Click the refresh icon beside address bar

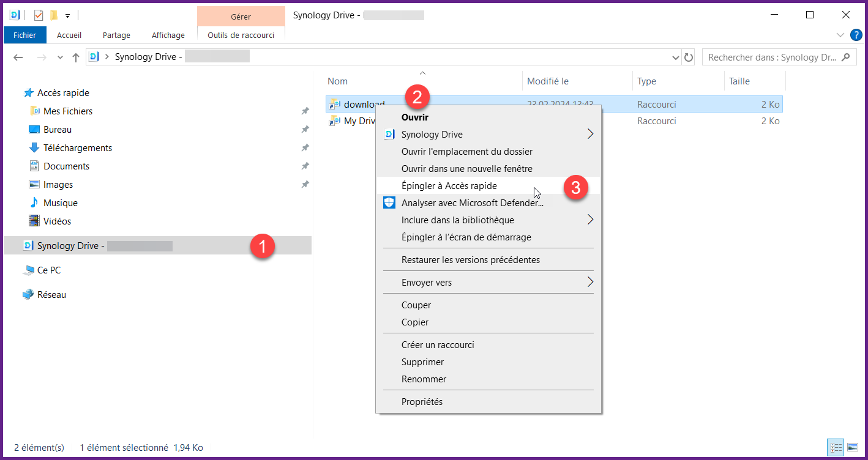point(689,57)
